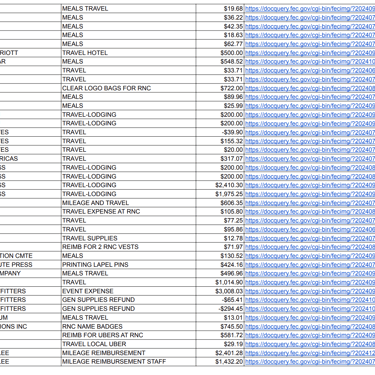Select the $745.50 amount cell
This screenshot has width=375, height=375.
point(220,327)
